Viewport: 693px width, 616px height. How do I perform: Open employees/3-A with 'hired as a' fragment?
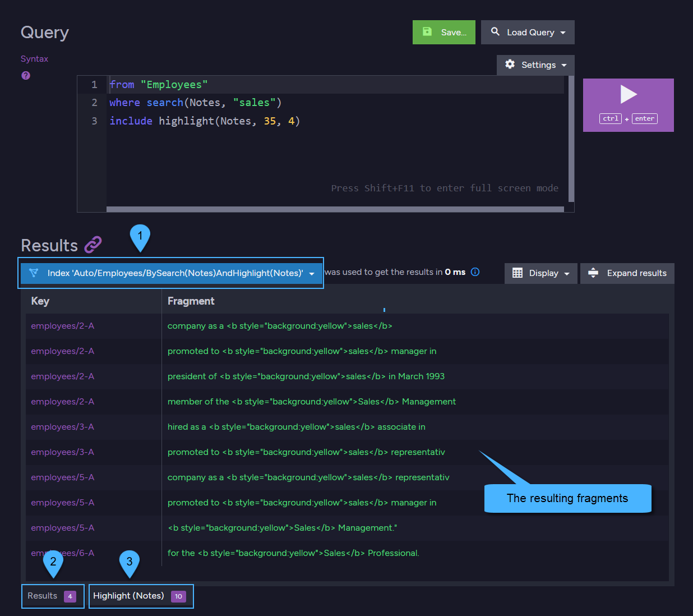click(62, 427)
